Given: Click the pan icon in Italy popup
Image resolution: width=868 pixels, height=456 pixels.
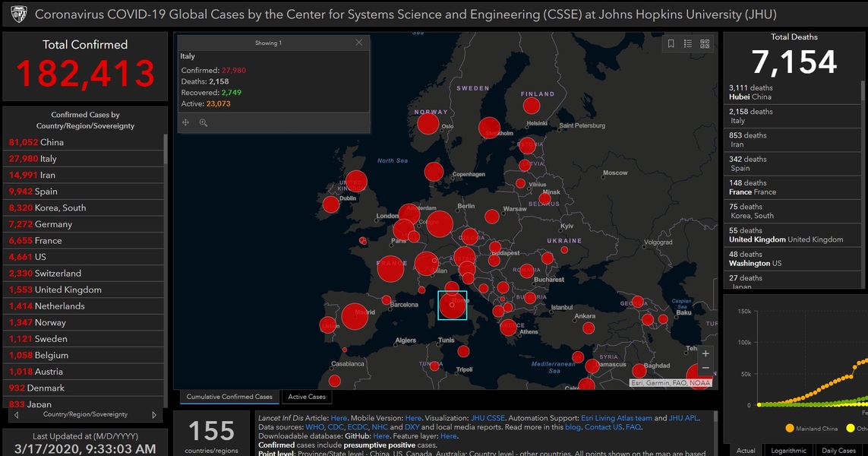Looking at the screenshot, I should click(x=186, y=122).
